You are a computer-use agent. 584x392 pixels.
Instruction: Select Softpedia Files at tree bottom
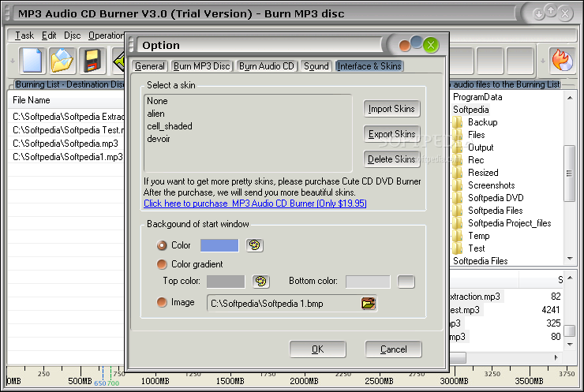coord(480,261)
